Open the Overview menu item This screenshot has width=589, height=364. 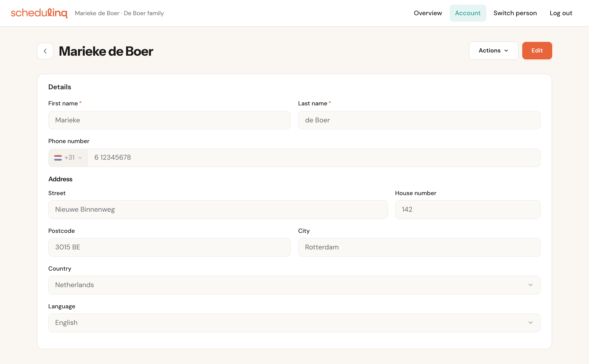[428, 13]
